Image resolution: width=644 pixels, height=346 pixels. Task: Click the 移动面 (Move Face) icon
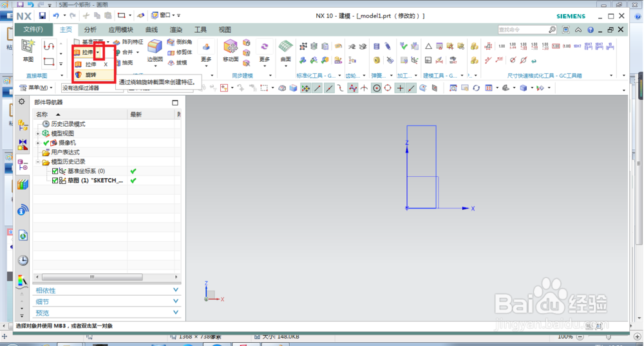(231, 51)
